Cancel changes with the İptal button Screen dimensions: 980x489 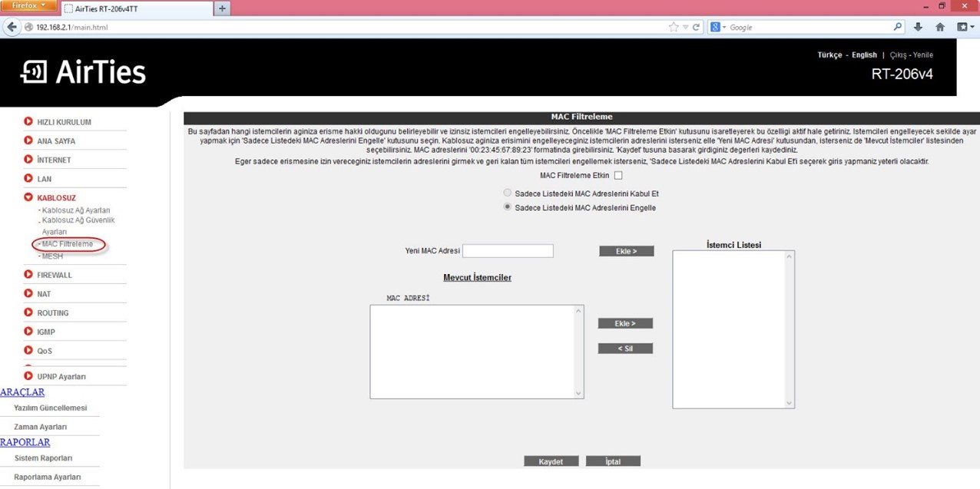click(x=613, y=461)
